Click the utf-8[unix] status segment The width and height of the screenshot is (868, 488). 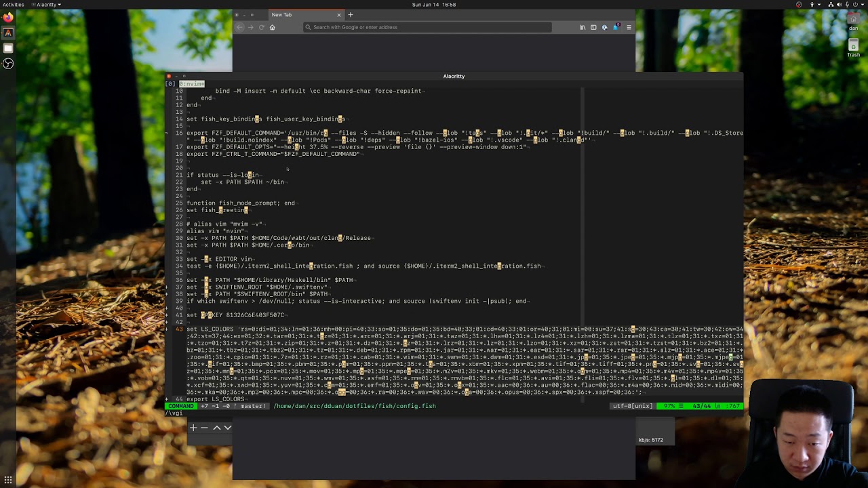pyautogui.click(x=632, y=406)
